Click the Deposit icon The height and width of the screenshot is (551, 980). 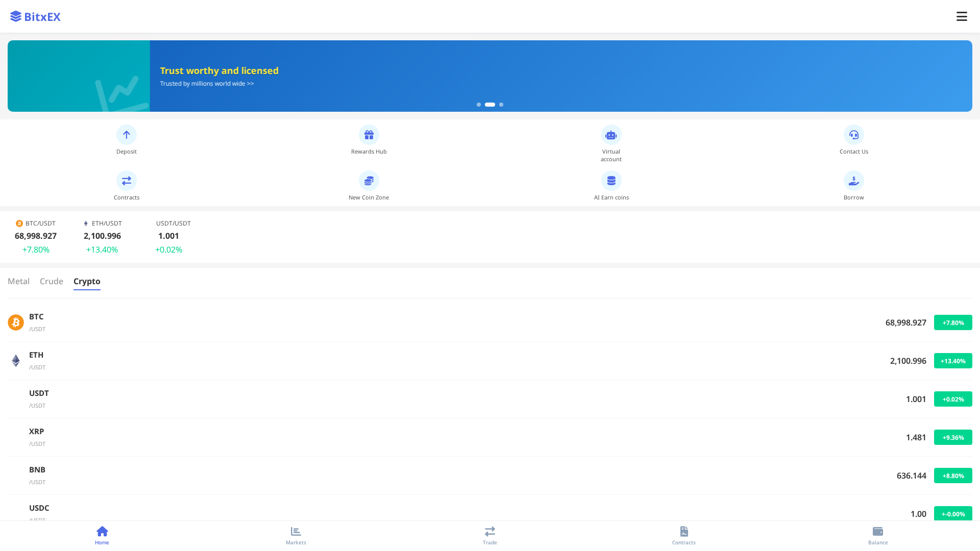tap(126, 135)
